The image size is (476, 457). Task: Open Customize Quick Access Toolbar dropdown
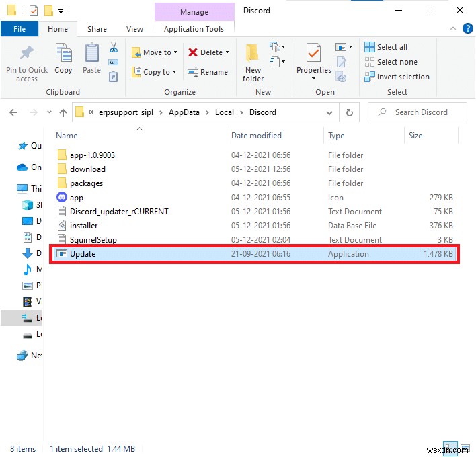(61, 11)
